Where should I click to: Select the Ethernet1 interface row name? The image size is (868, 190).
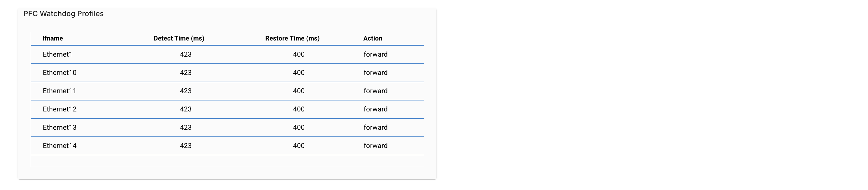pyautogui.click(x=57, y=55)
